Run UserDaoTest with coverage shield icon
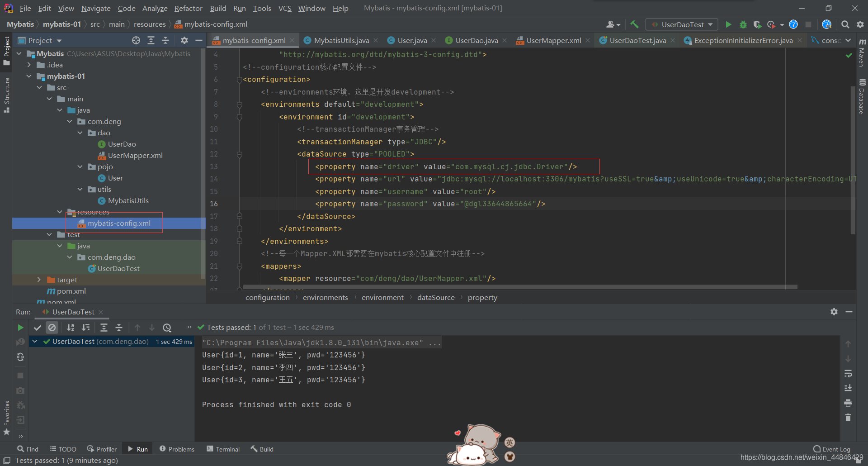Image resolution: width=868 pixels, height=466 pixels. (x=757, y=24)
